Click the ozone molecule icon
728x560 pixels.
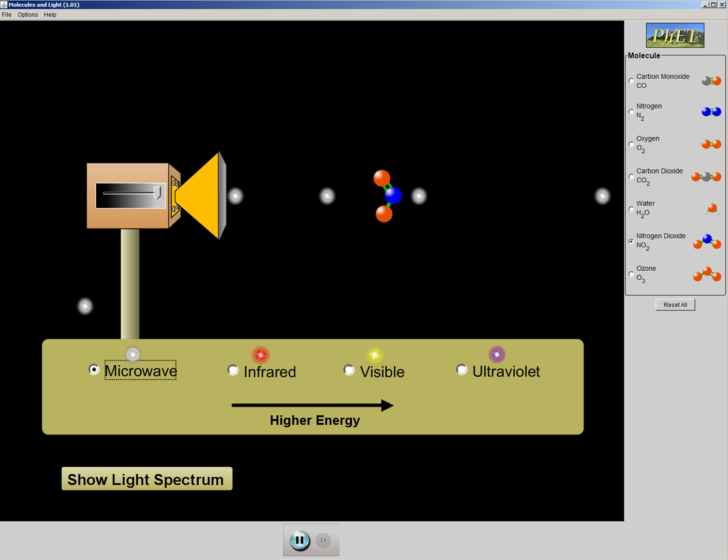coord(707,275)
